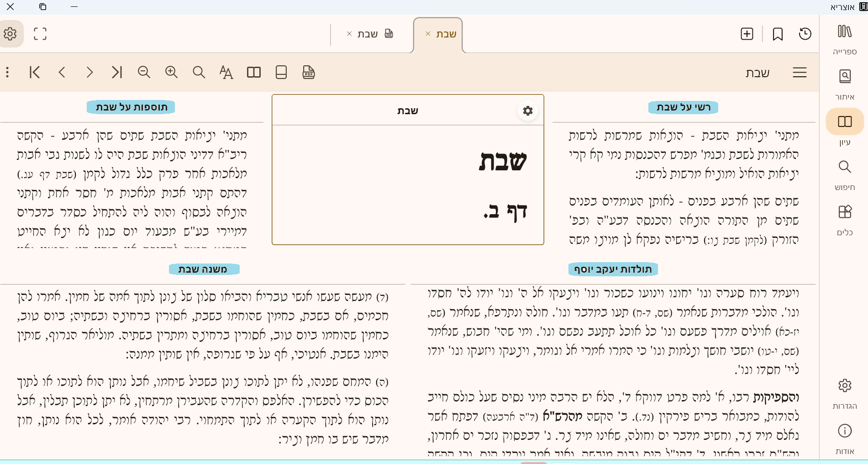Zoom in on the text
The height and width of the screenshot is (464, 868).
coord(171,72)
